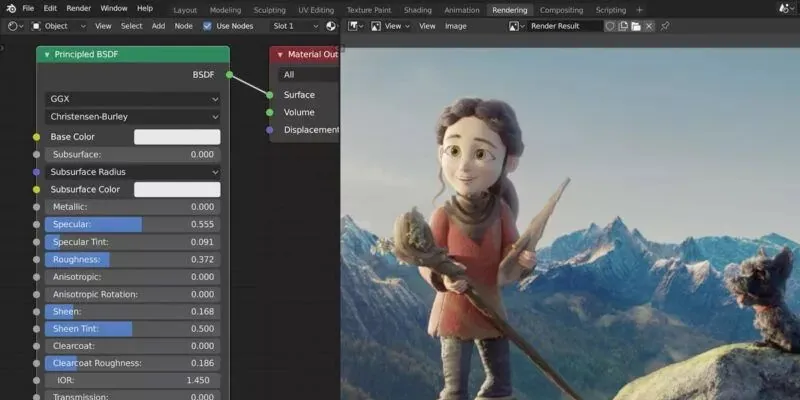Click the Clearcoat Roughness slider at 0.186

pyautogui.click(x=133, y=363)
